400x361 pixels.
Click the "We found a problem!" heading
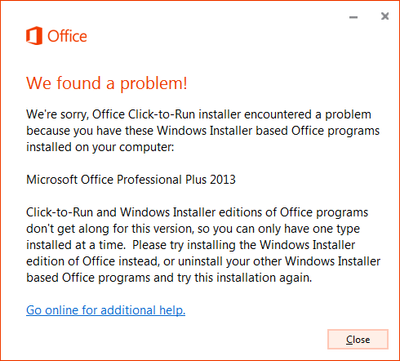tap(107, 83)
